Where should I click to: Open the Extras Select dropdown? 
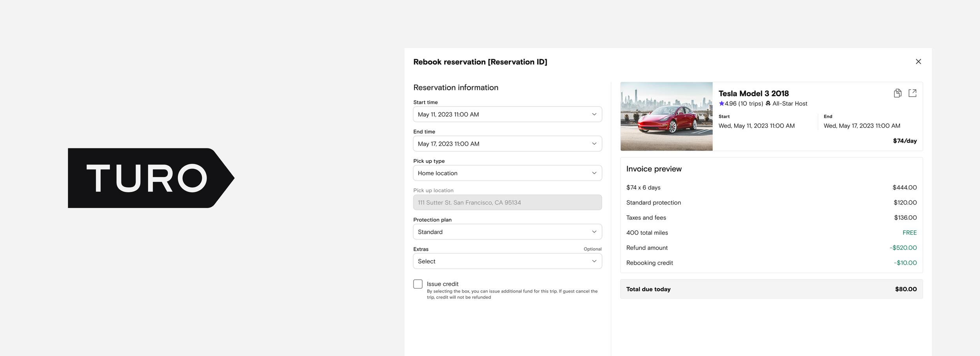[x=507, y=261]
